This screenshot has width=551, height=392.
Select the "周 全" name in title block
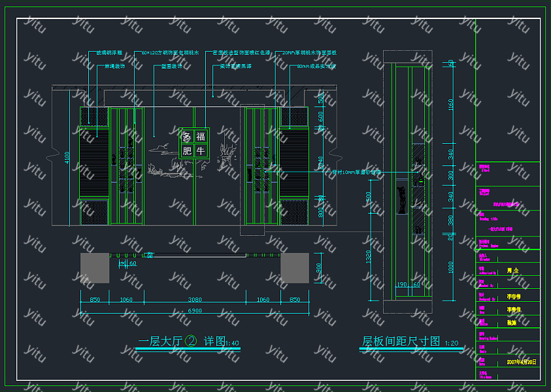(x=512, y=270)
